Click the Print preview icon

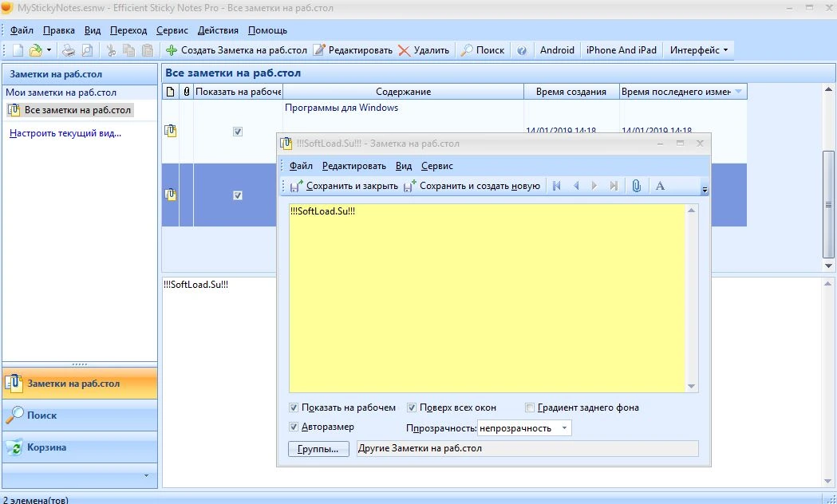[86, 50]
